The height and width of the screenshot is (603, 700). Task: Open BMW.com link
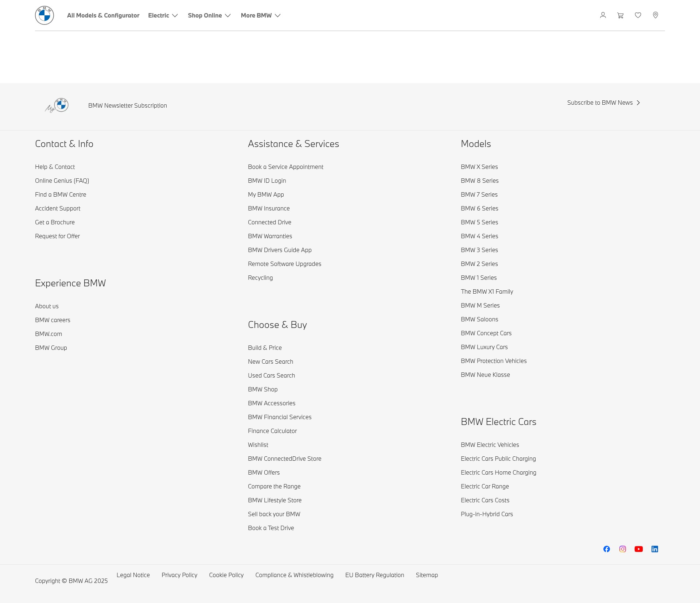coord(48,334)
